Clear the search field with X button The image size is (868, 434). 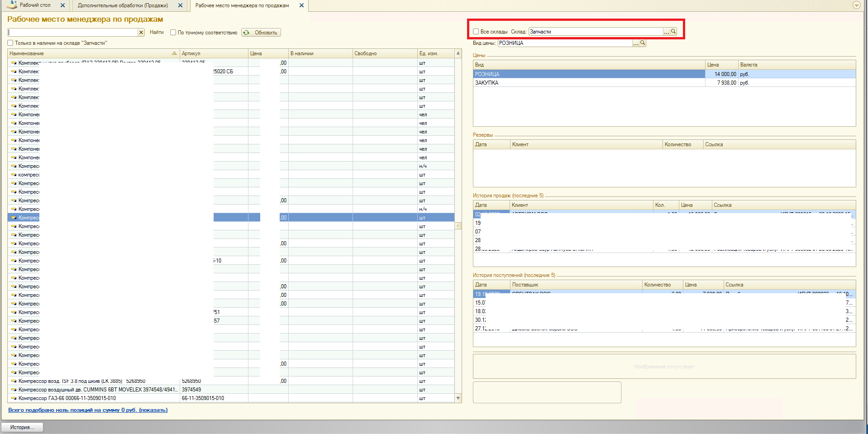(141, 33)
